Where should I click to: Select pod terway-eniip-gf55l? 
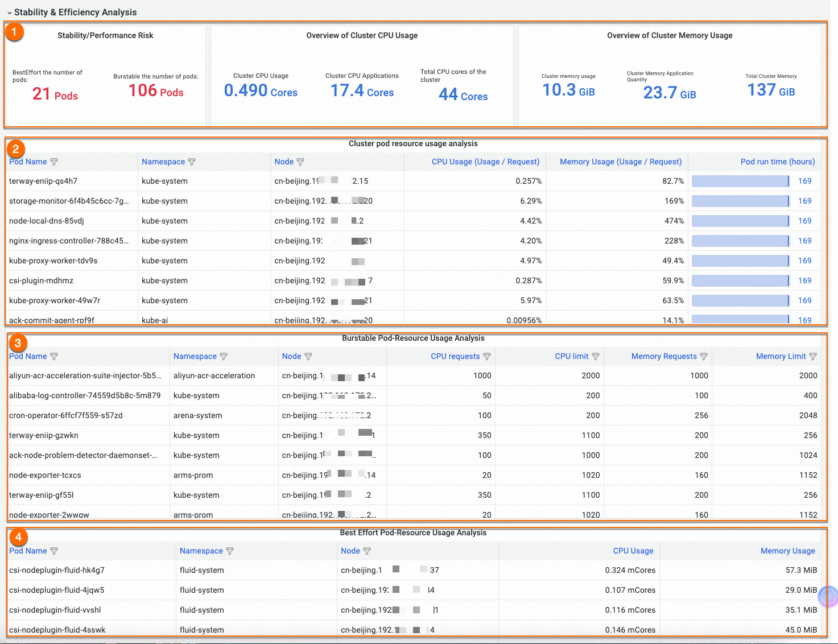coord(42,496)
